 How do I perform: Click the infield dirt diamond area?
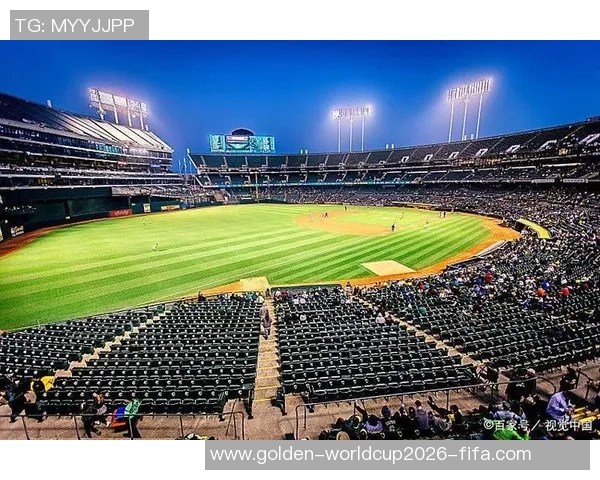click(344, 224)
